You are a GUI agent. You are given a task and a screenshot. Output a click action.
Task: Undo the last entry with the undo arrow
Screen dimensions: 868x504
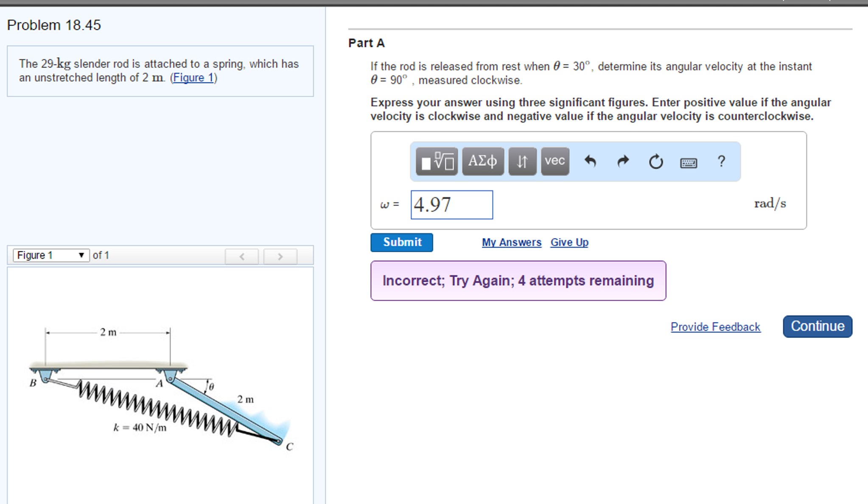pyautogui.click(x=590, y=162)
